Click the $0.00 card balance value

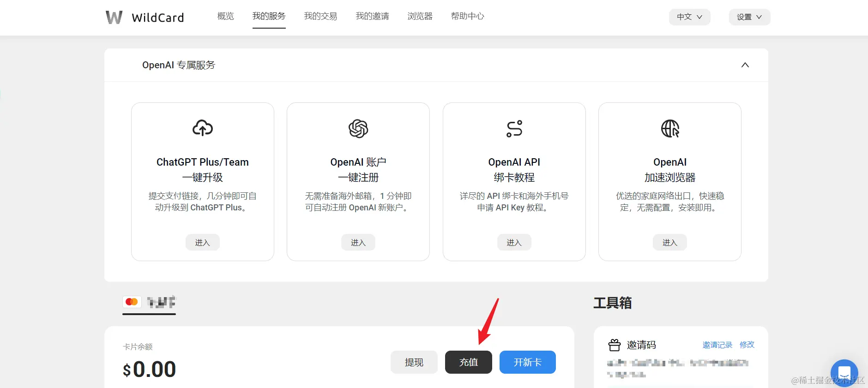(x=150, y=369)
